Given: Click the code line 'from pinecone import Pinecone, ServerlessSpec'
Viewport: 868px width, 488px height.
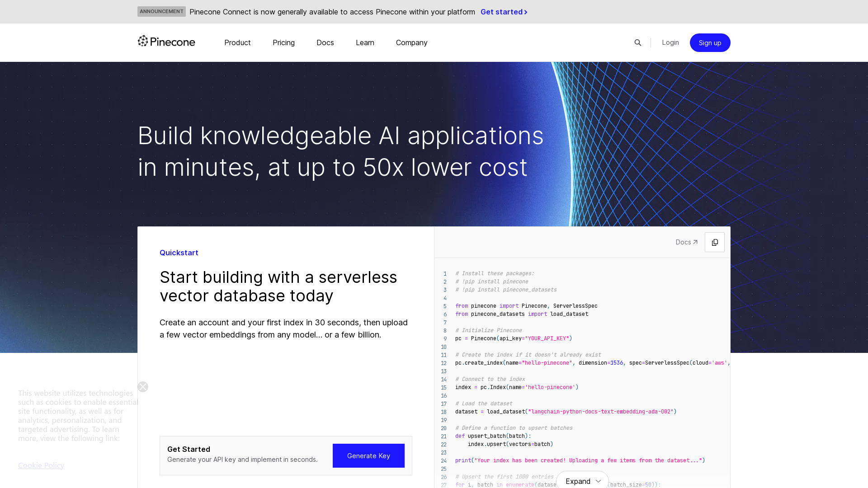Looking at the screenshot, I should point(526,306).
